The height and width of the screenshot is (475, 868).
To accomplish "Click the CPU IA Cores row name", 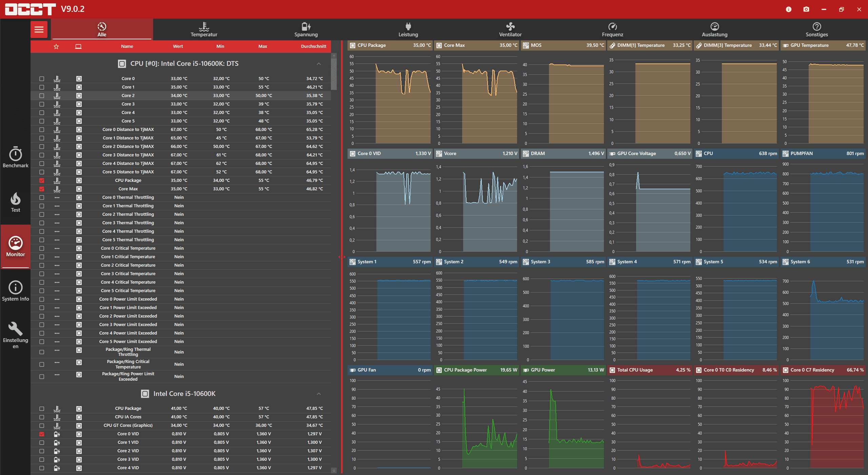I will point(128,417).
